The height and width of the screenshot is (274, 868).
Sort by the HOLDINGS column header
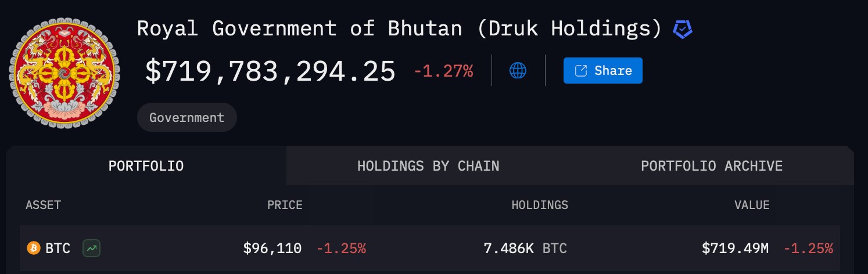tap(540, 205)
